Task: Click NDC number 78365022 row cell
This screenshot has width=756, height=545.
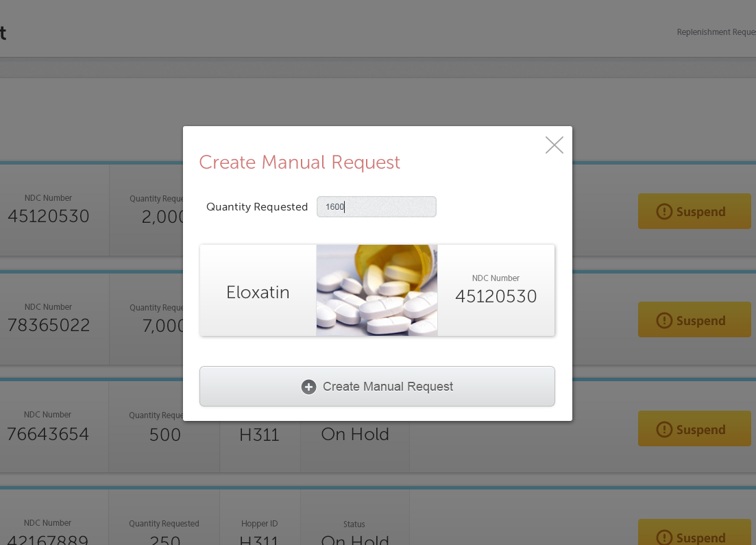Action: coord(48,318)
